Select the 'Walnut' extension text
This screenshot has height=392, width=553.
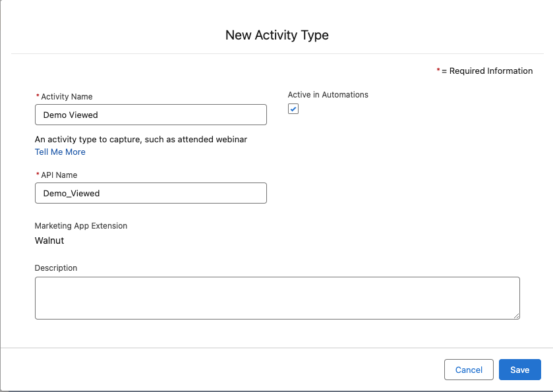(x=49, y=240)
